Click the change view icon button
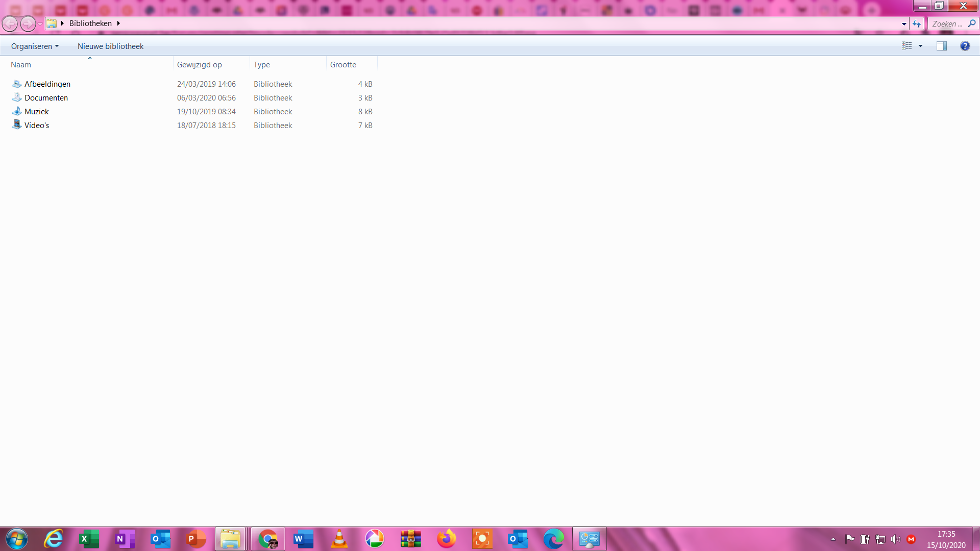The image size is (980, 551). click(x=907, y=46)
